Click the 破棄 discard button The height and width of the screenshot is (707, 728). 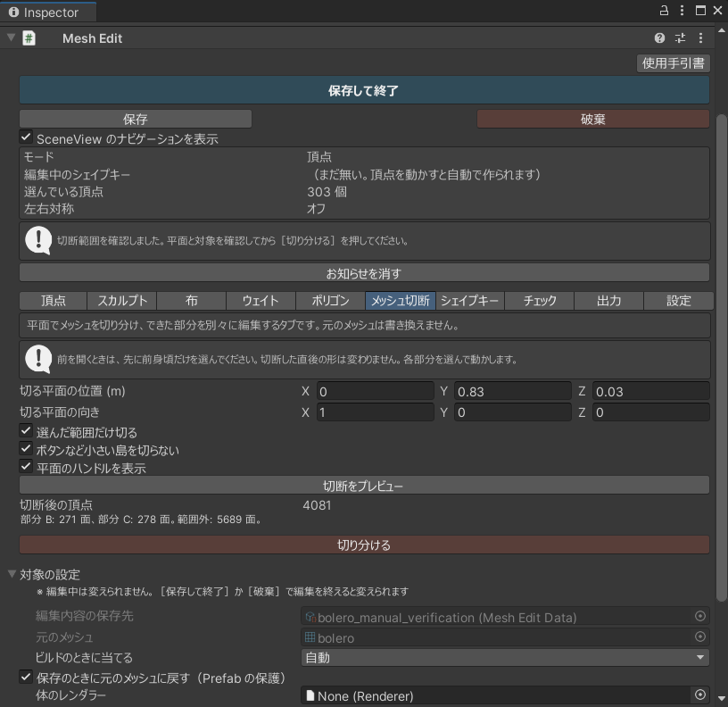593,119
